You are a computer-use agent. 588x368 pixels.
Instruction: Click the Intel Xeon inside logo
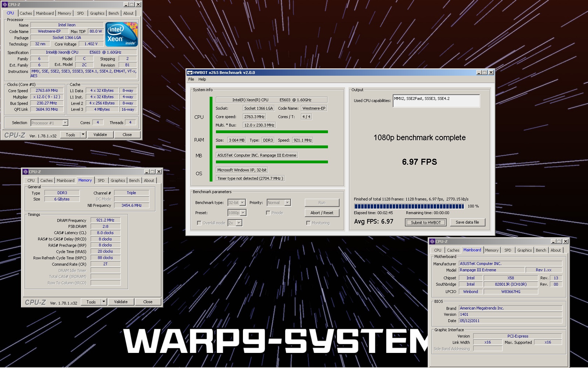point(121,34)
